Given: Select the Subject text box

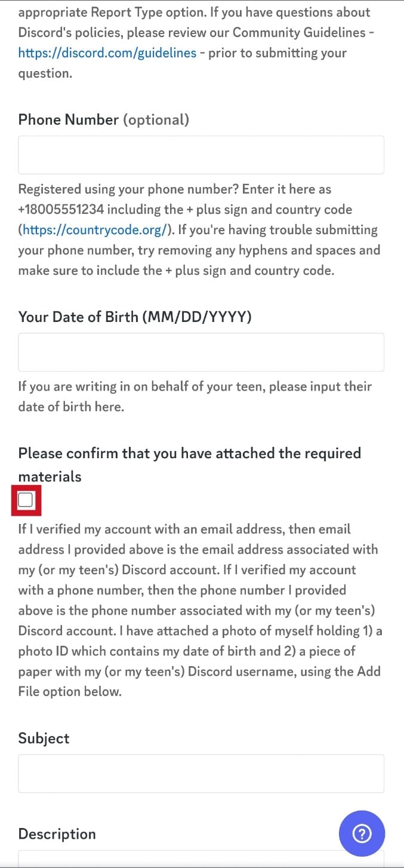Looking at the screenshot, I should click(x=201, y=774).
